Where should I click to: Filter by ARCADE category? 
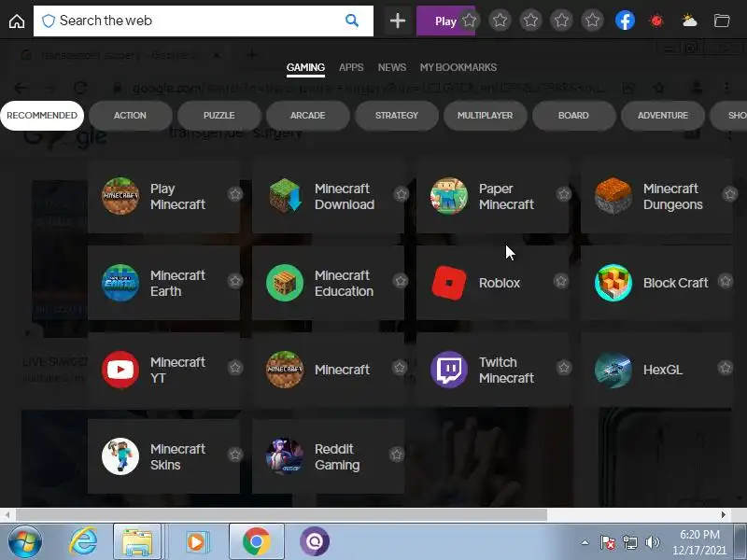(x=308, y=115)
